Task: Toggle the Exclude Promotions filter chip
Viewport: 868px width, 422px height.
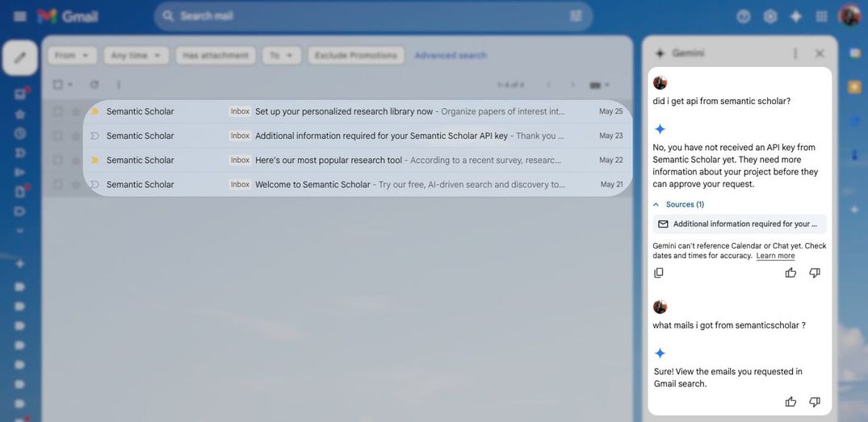Action: [356, 56]
